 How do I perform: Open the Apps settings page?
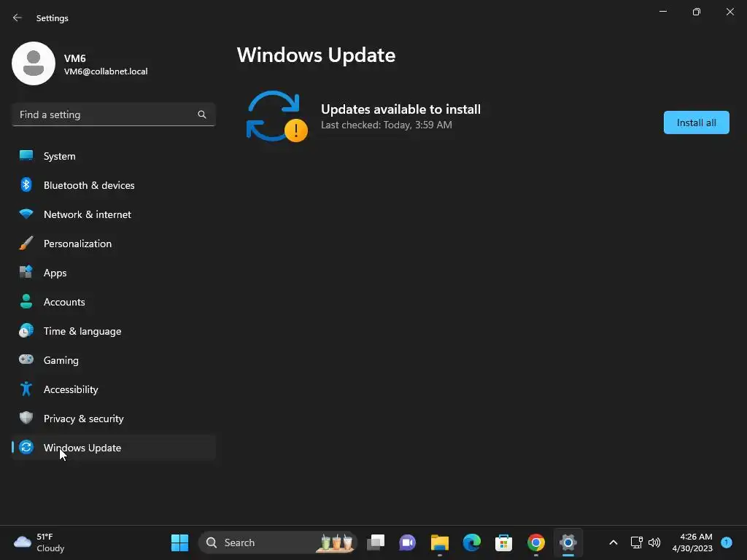coord(113,273)
